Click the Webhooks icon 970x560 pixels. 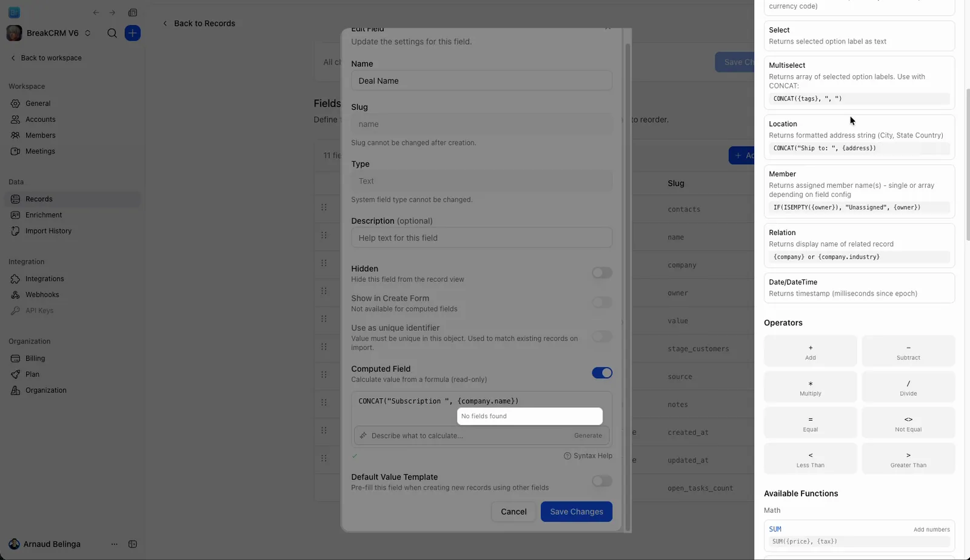pos(15,295)
